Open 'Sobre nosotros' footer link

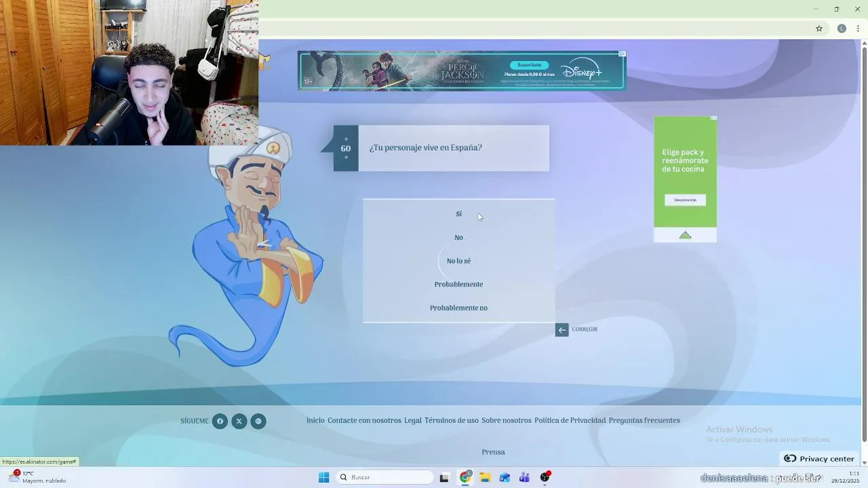tap(507, 421)
